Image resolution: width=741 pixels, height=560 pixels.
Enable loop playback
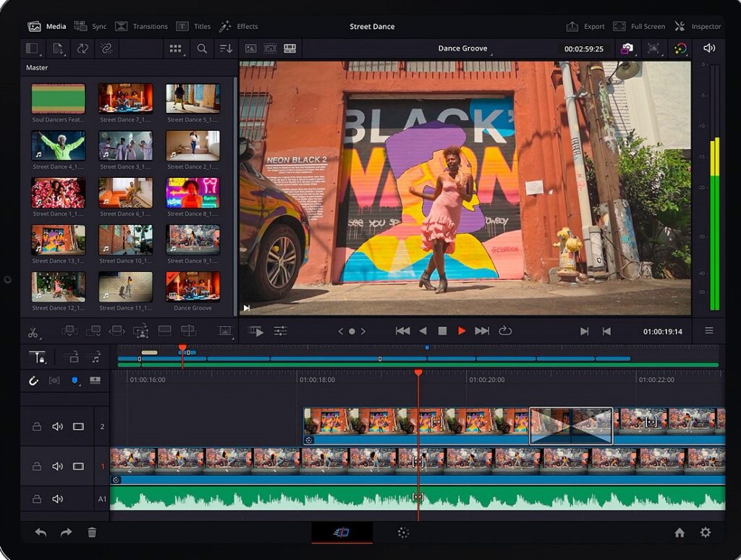pyautogui.click(x=505, y=331)
